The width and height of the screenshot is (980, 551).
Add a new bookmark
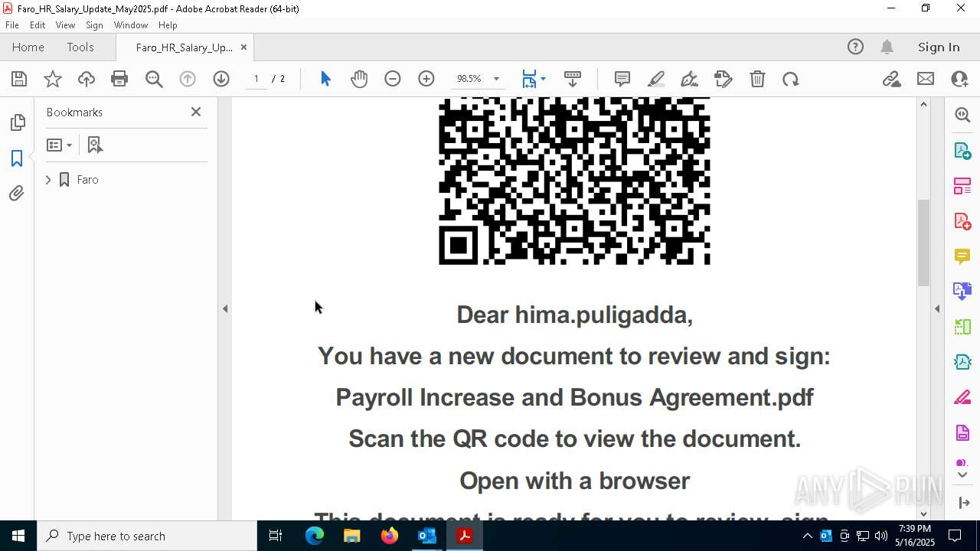pos(95,145)
